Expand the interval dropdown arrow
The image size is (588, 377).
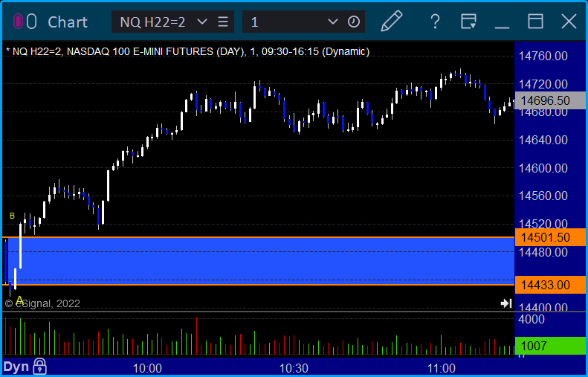coord(332,22)
